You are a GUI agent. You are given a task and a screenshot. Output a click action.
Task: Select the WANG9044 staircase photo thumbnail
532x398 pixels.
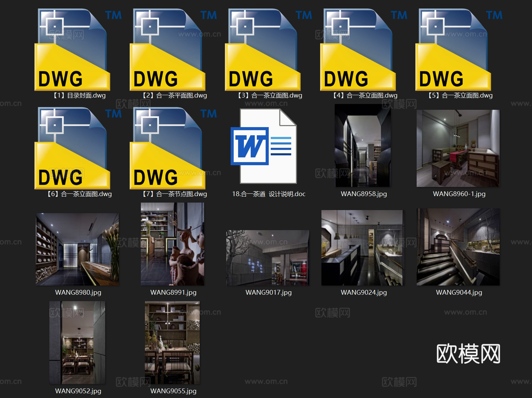pos(458,247)
